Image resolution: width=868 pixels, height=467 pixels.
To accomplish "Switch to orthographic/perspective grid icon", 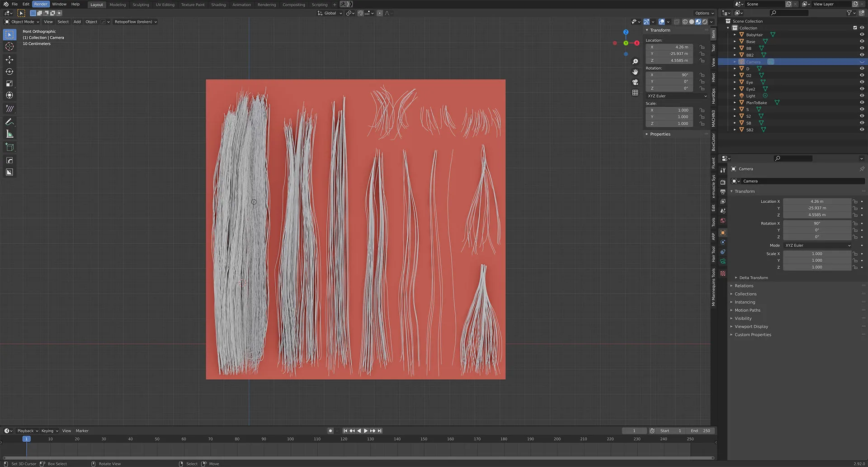I will point(635,93).
